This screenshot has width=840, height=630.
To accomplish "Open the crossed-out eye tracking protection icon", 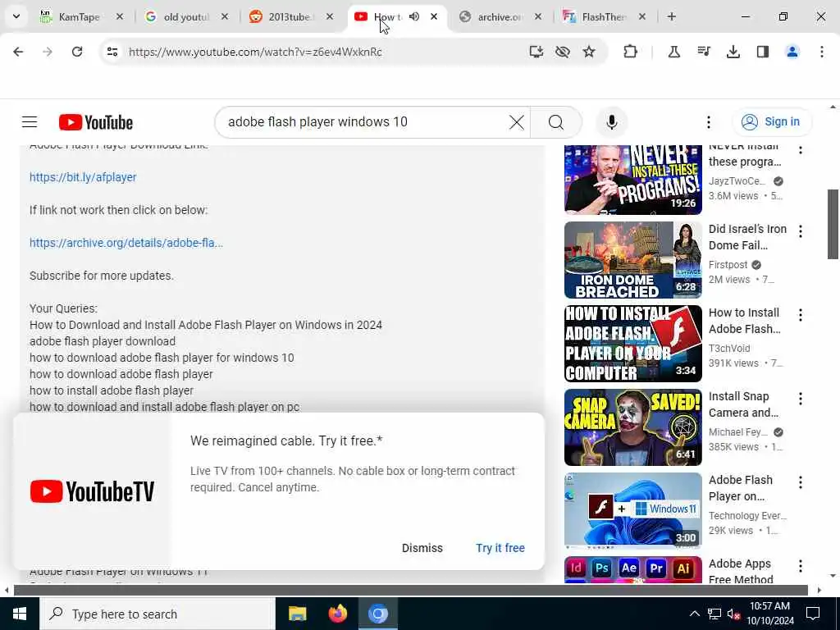I will point(563,52).
